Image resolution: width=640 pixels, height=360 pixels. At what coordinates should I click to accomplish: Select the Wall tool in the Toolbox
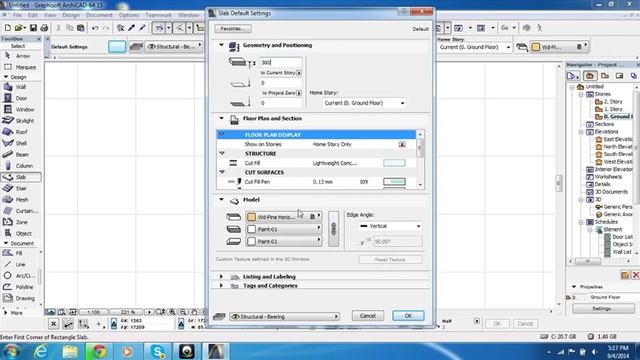pos(20,87)
